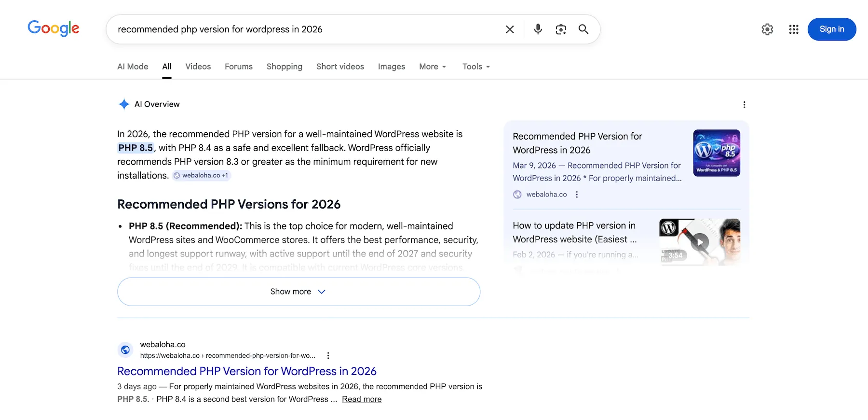The image size is (868, 420).
Task: Switch to the AI Mode tab
Action: (133, 67)
